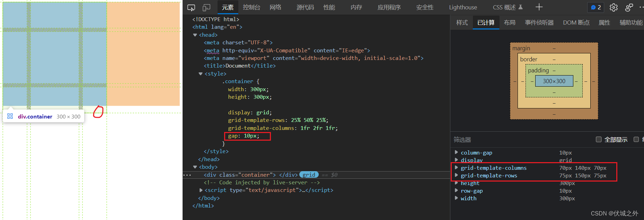Viewport: 644px width, 220px height.
Task: Select the title Document node
Action: (240, 66)
